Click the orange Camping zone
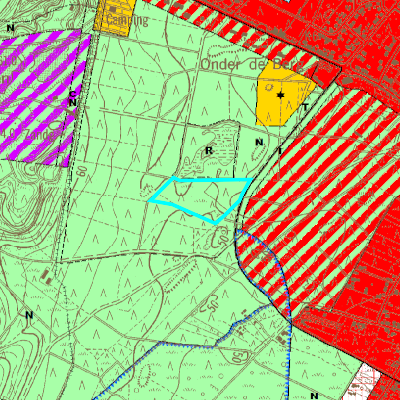This screenshot has height=400, width=400. (x=115, y=17)
